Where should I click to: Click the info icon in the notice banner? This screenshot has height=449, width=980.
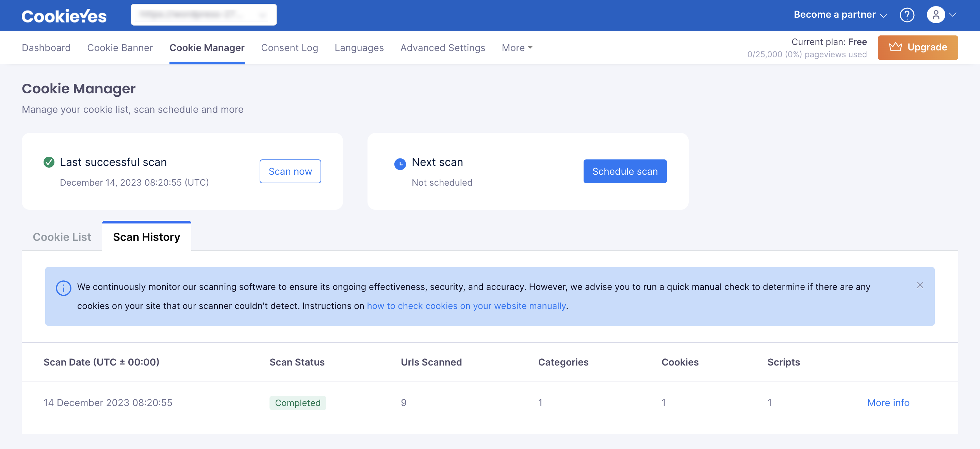(63, 288)
